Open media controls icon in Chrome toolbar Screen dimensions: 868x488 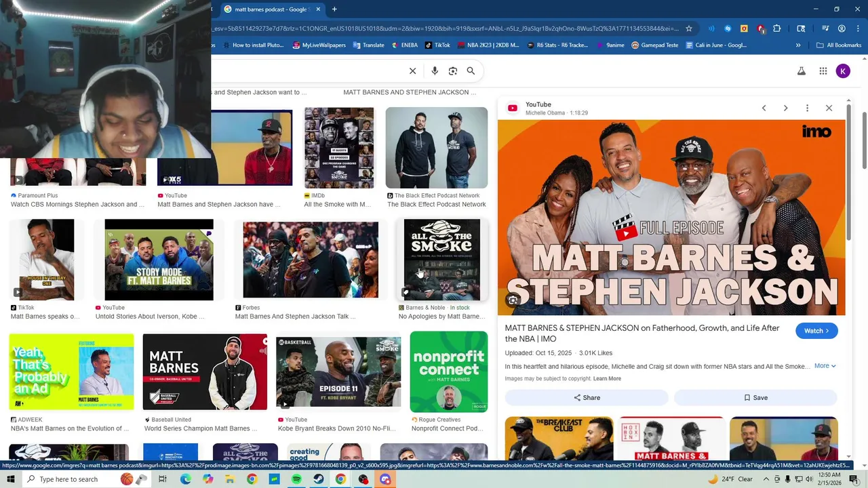(x=825, y=28)
